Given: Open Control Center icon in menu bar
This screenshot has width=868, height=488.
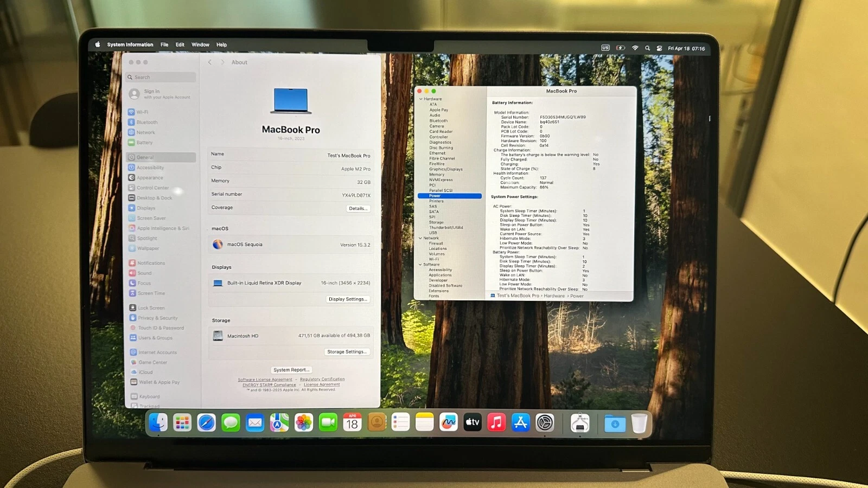Looking at the screenshot, I should tap(659, 48).
